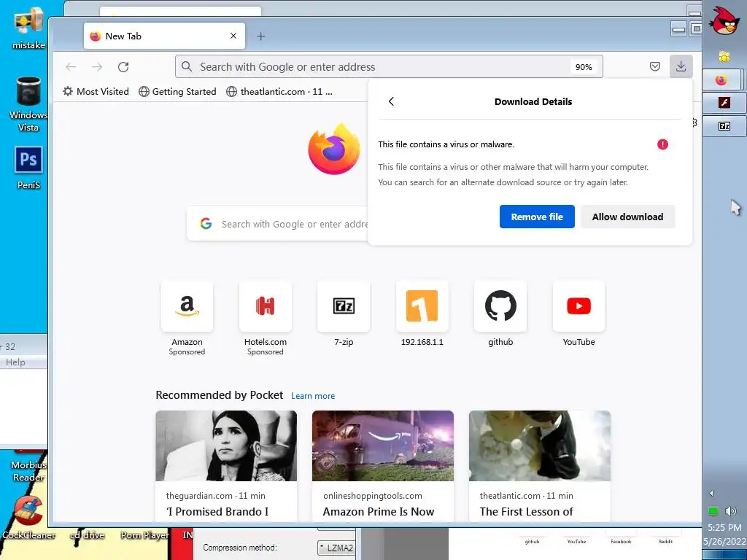Screen dimensions: 747x560
Task: Open theatlantic.com bookmark in toolbar
Action: point(279,91)
